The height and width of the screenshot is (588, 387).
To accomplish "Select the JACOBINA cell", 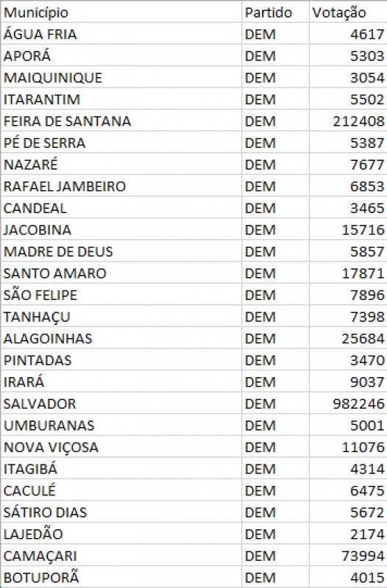I will pos(121,229).
